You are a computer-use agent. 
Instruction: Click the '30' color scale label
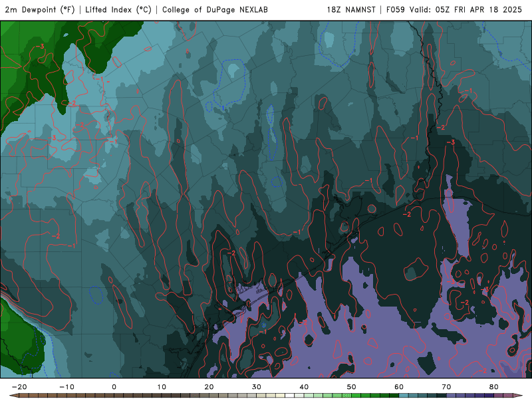pos(257,387)
